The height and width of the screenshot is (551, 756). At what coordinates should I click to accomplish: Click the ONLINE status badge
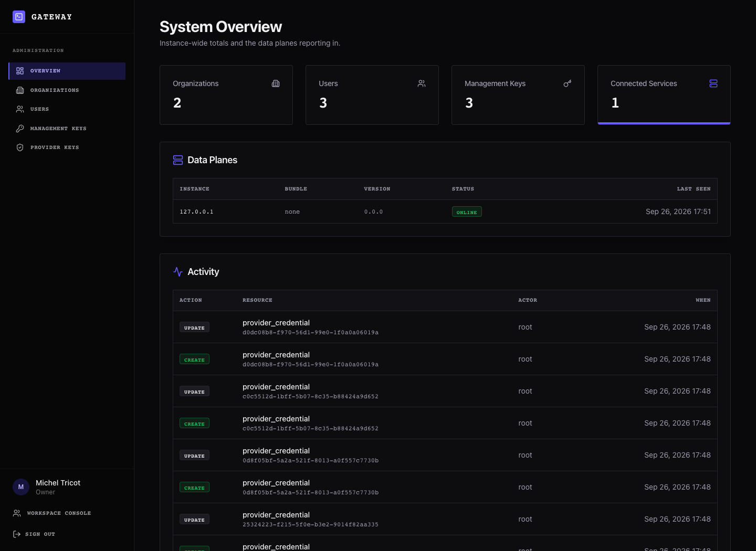(x=467, y=212)
